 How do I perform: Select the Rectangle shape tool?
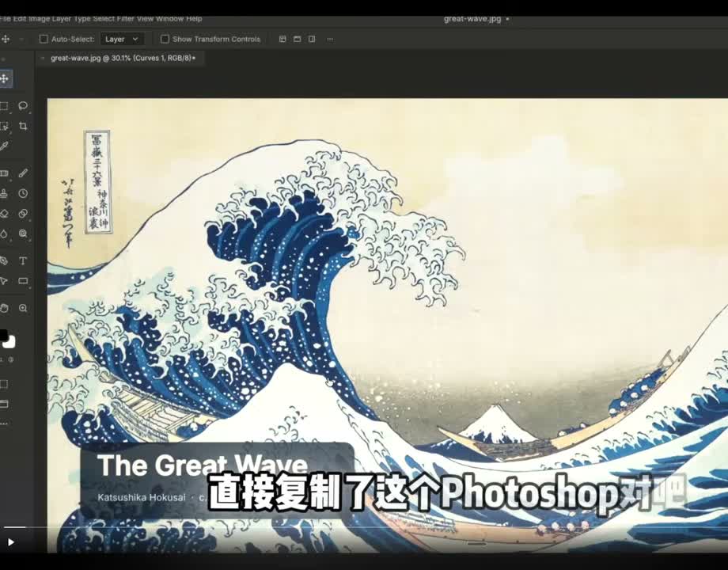(x=23, y=281)
